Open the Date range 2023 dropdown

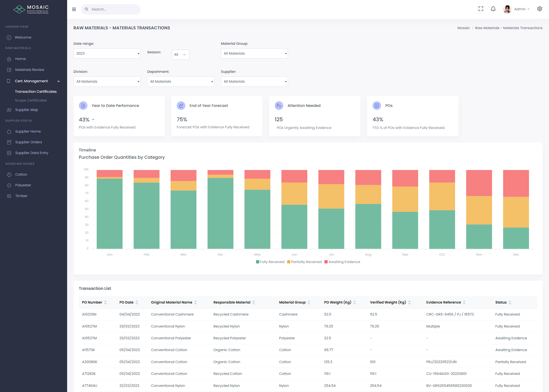pos(107,53)
